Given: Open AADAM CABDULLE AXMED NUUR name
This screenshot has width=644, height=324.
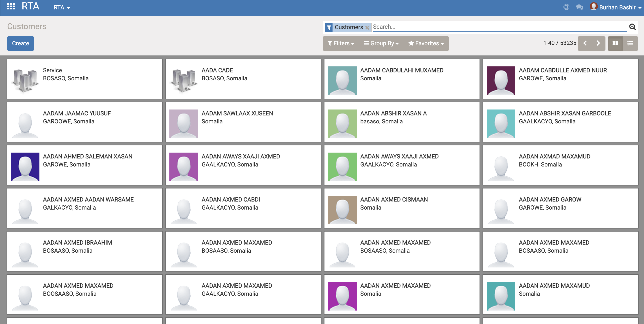Looking at the screenshot, I should pos(563,70).
